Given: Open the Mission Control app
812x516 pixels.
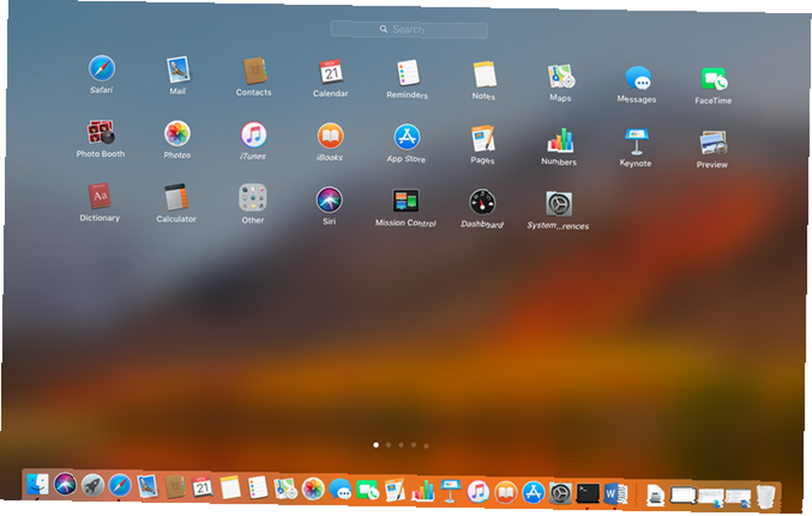Looking at the screenshot, I should pos(406,201).
